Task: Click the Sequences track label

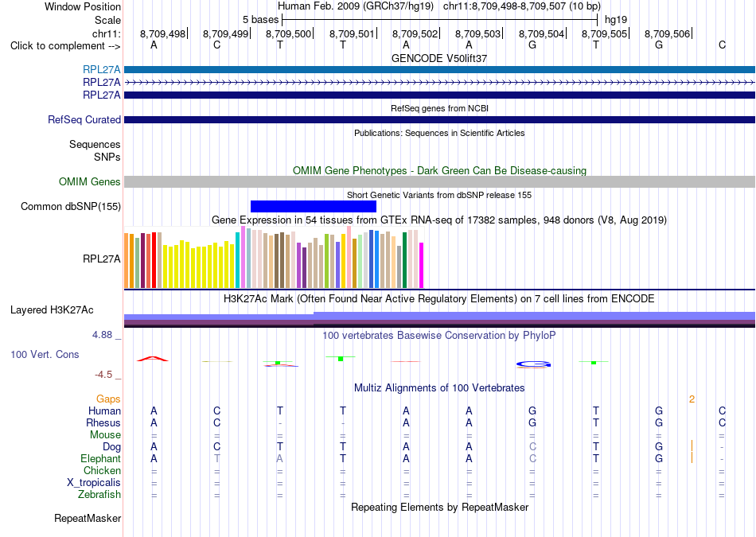Action: click(95, 144)
